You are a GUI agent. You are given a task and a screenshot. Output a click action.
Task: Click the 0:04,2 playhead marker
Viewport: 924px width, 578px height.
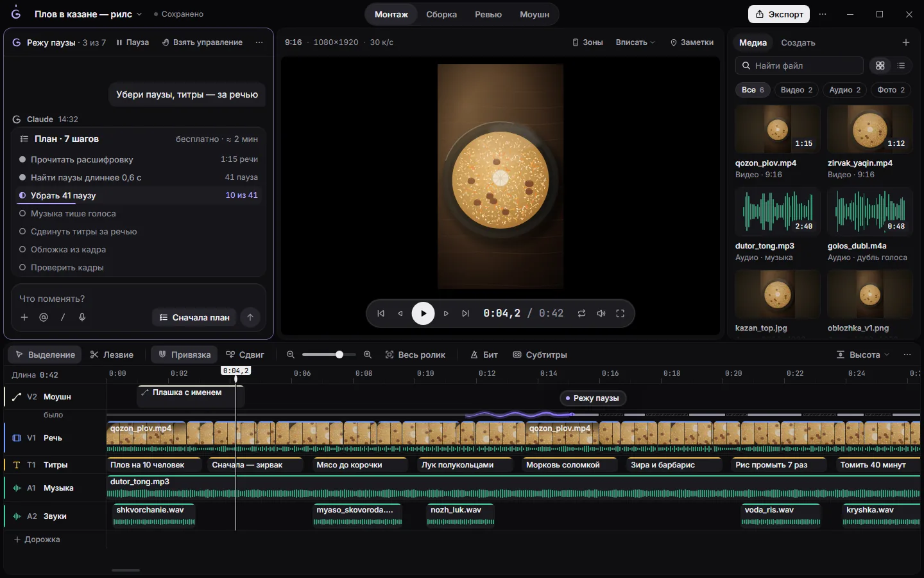[x=235, y=371]
